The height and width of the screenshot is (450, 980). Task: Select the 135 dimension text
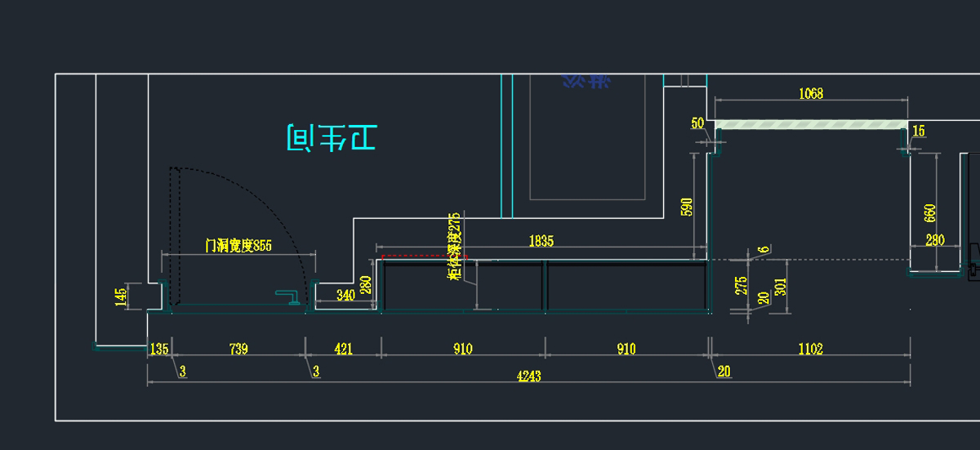[158, 350]
